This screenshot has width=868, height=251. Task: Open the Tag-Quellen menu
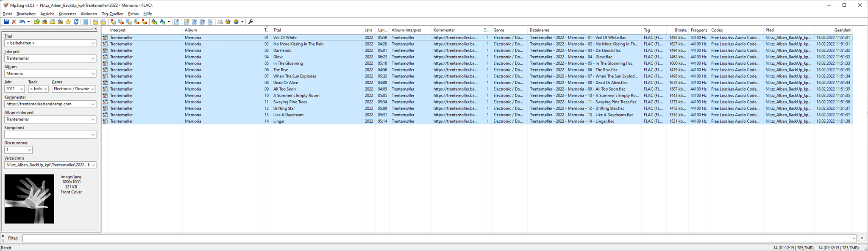112,14
